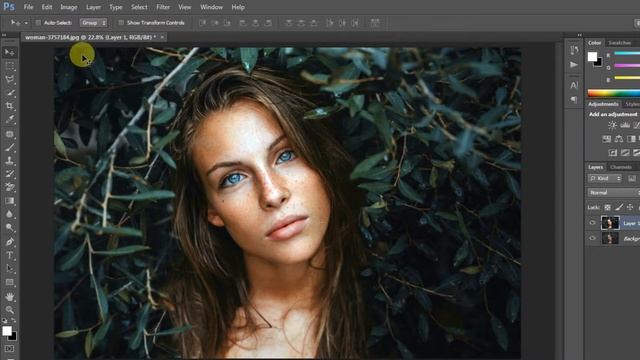Select the Clone Stamp tool

coord(10,160)
